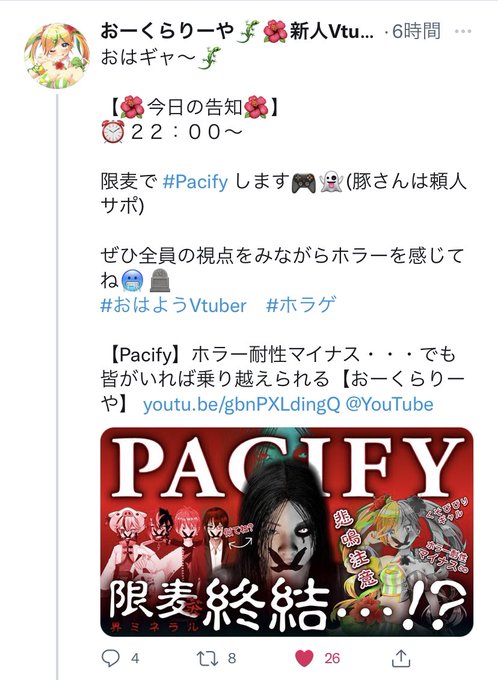Open the #Pacify hashtag

tap(195, 182)
